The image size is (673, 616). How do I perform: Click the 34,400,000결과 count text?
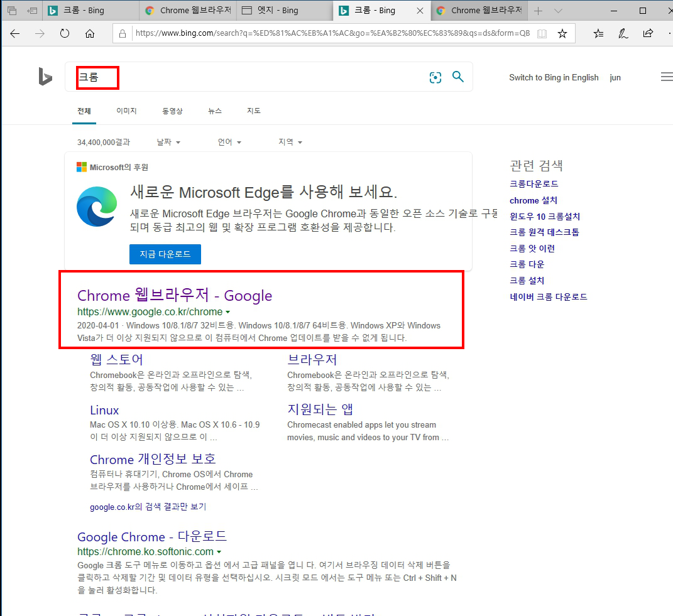tap(104, 143)
